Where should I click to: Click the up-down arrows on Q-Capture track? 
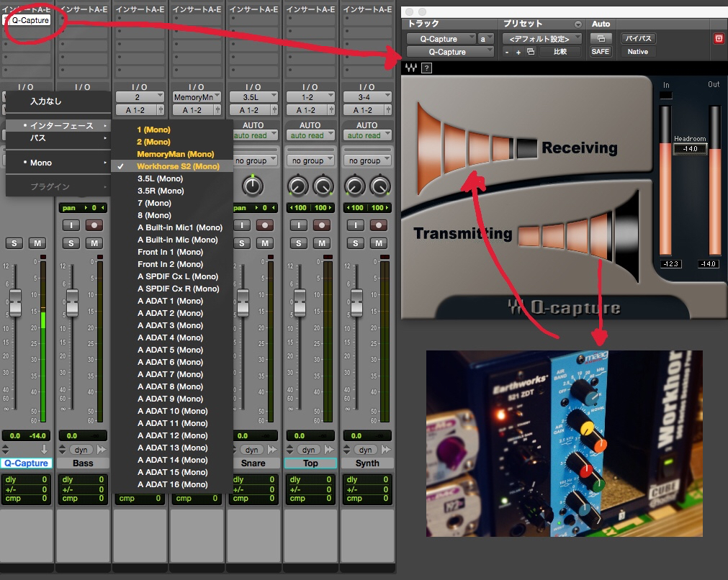[x=6, y=449]
